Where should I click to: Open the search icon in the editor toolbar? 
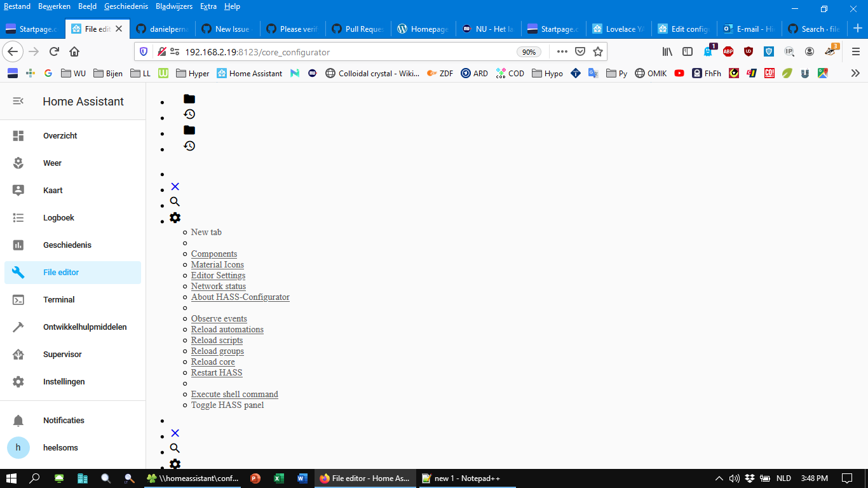point(175,201)
